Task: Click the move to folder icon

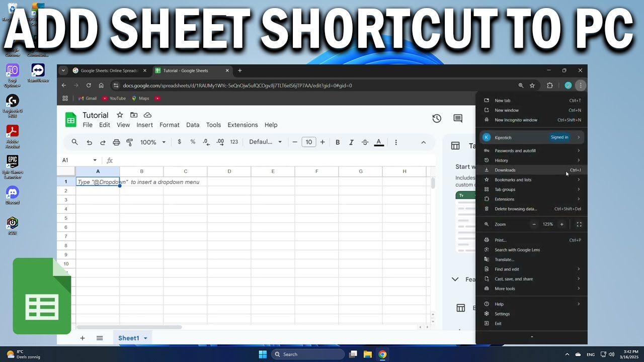Action: click(133, 115)
